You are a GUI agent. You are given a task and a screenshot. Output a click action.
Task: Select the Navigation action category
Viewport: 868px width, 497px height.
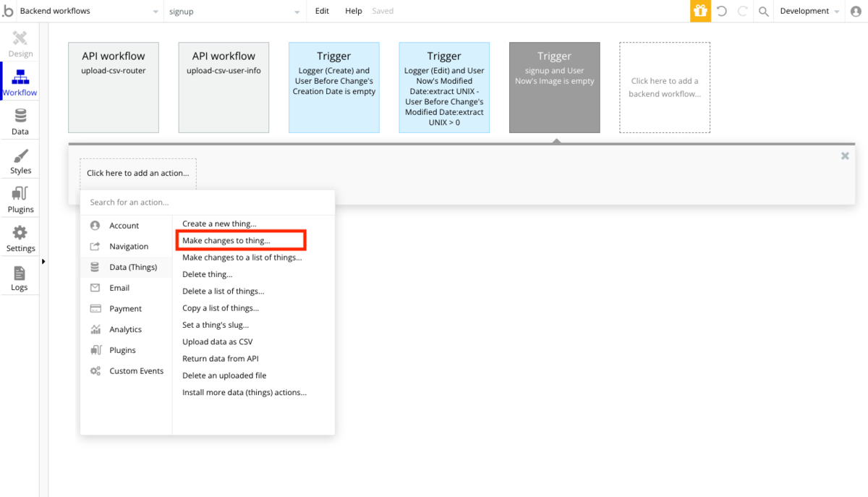[126, 247]
